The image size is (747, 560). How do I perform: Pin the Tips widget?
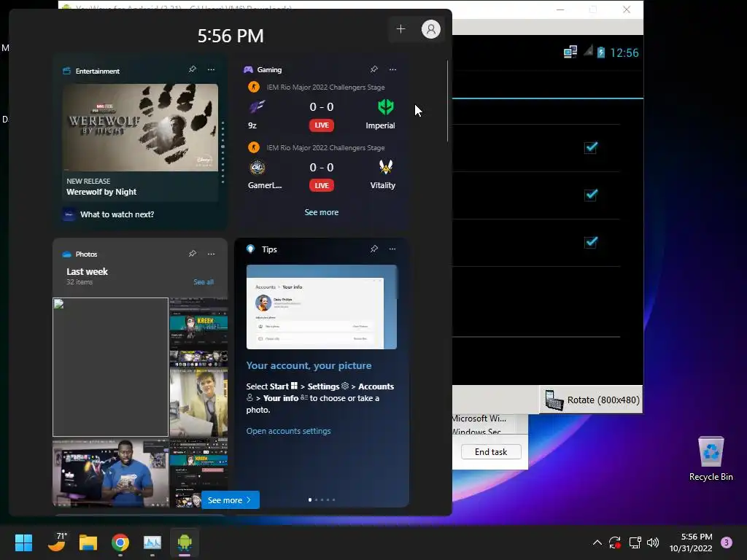pyautogui.click(x=374, y=249)
